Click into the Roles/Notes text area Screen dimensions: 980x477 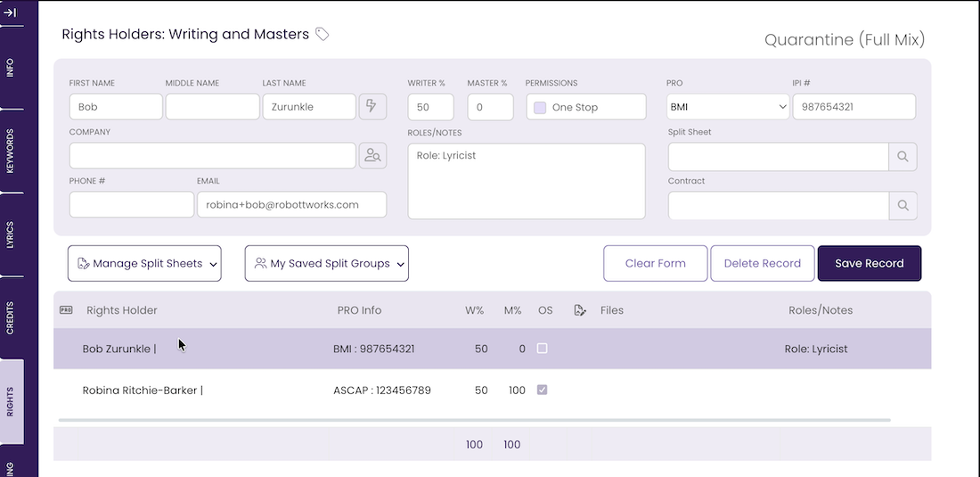click(527, 181)
